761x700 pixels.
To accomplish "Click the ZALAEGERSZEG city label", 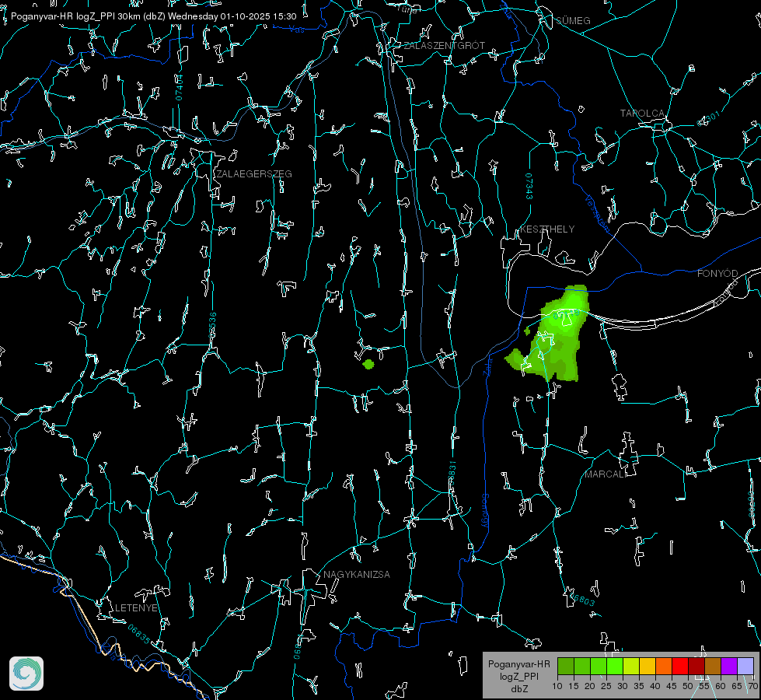I will [254, 174].
